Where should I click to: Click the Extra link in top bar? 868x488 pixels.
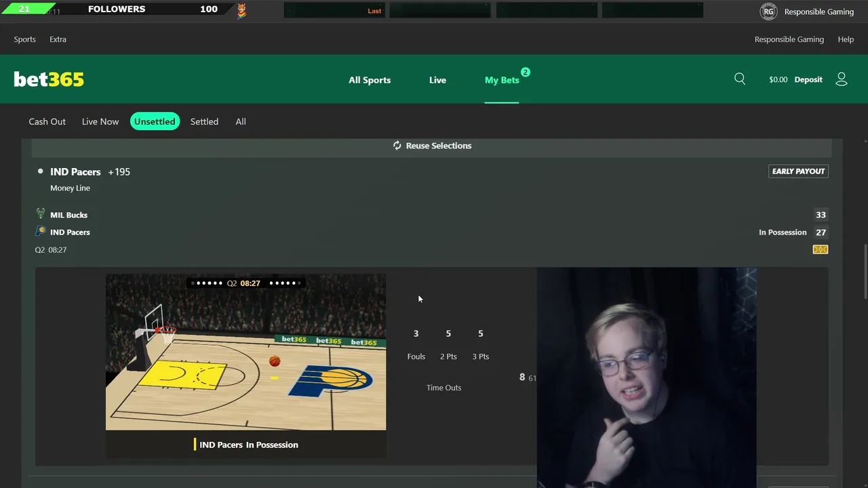[x=58, y=39]
